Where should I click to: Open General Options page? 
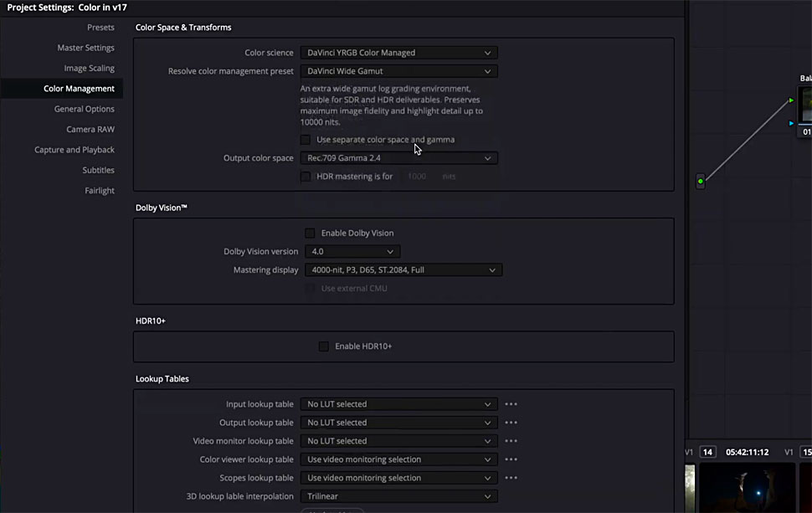pyautogui.click(x=84, y=109)
